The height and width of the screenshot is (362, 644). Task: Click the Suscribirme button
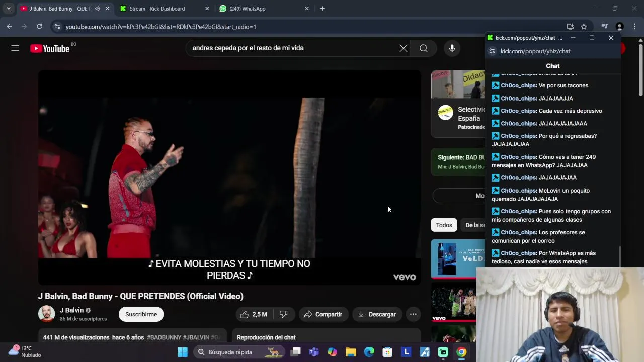tap(141, 314)
